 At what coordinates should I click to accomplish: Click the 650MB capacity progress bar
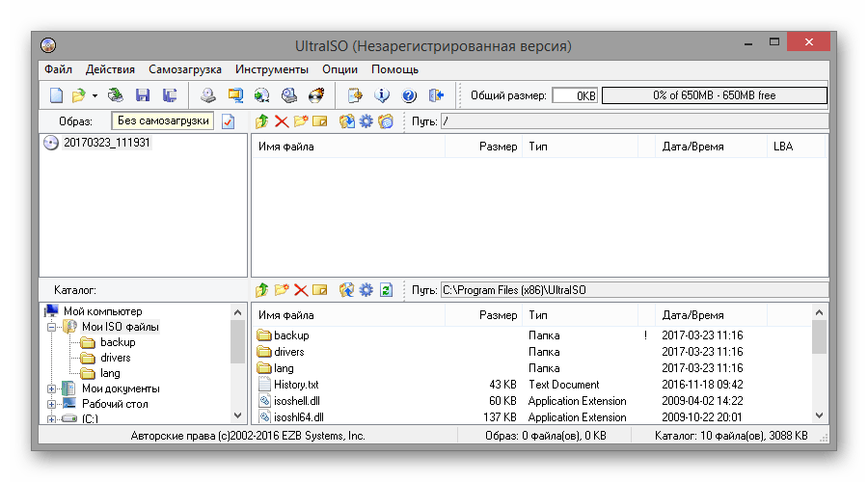click(x=714, y=95)
